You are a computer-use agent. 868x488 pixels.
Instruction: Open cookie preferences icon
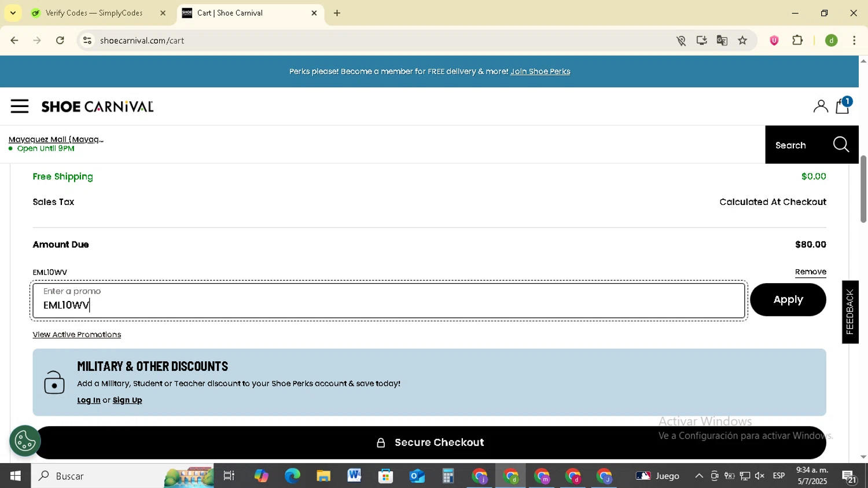[x=25, y=441]
